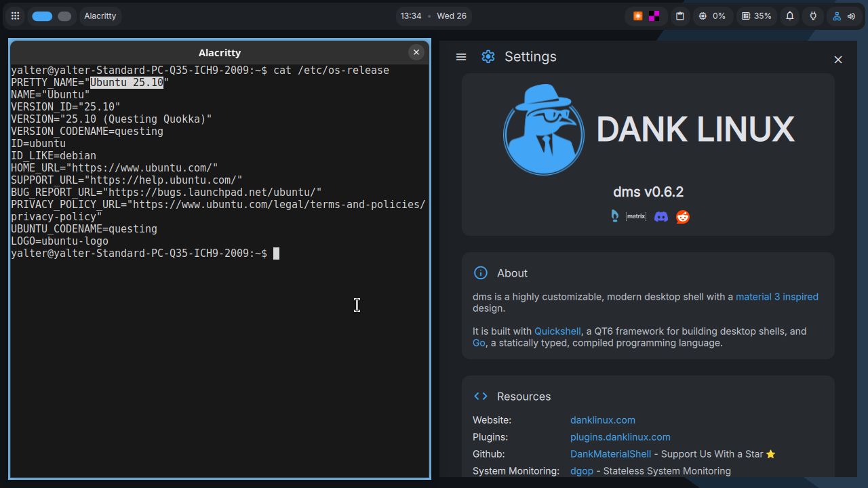Open the network tray icon
Viewport: 868px width, 488px height.
836,16
